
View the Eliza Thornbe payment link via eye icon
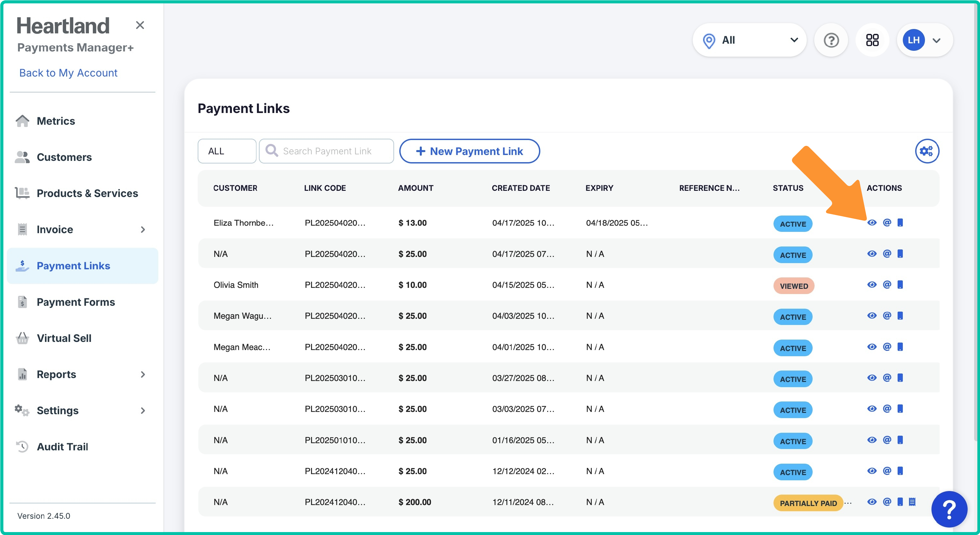point(872,222)
